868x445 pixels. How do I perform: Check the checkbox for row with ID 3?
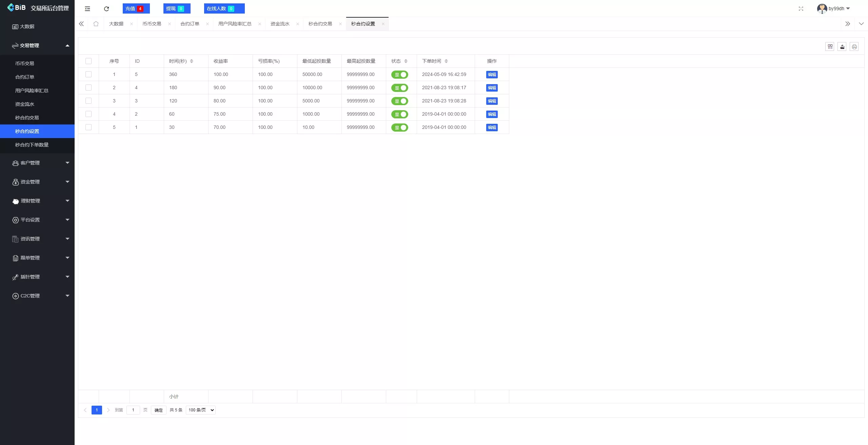tap(88, 101)
